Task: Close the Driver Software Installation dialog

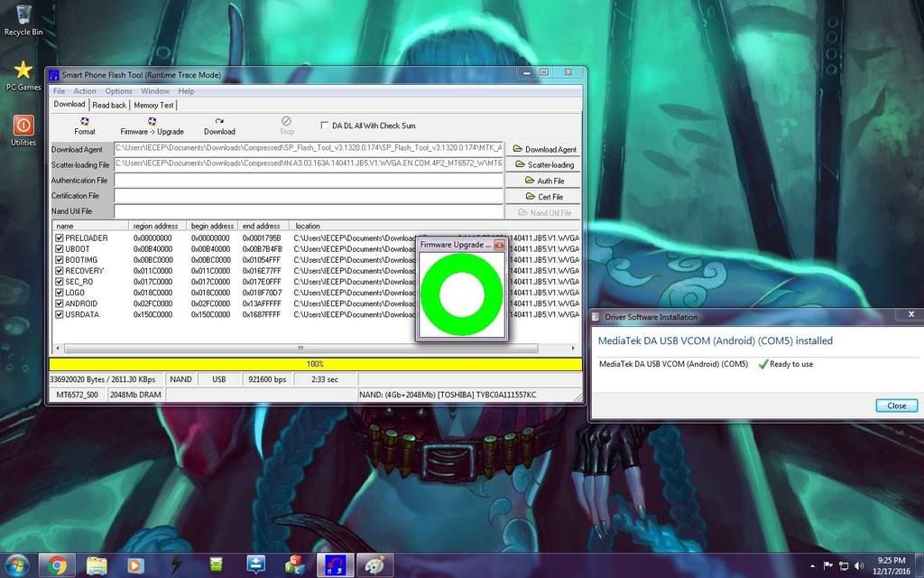Action: coord(896,406)
